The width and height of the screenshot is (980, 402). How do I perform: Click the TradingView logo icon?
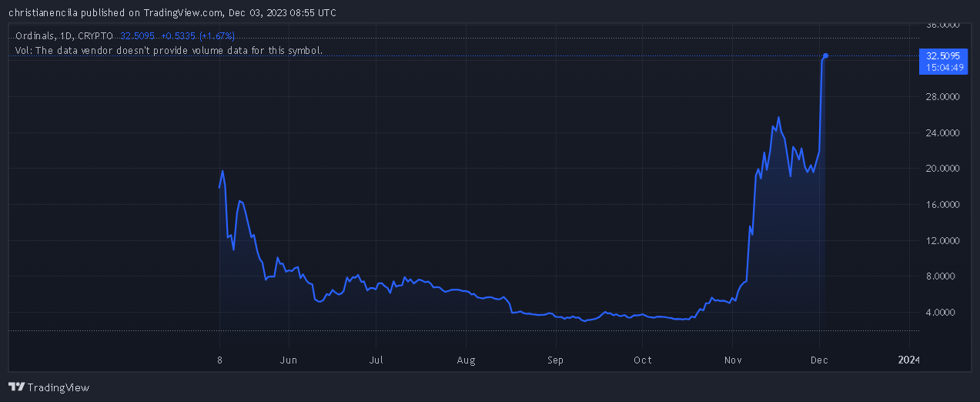pos(17,387)
